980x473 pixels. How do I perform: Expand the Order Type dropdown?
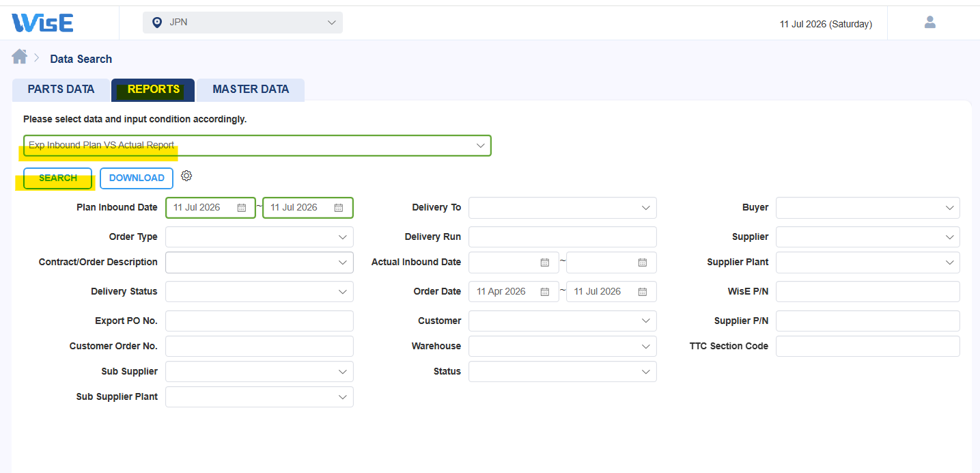(260, 237)
